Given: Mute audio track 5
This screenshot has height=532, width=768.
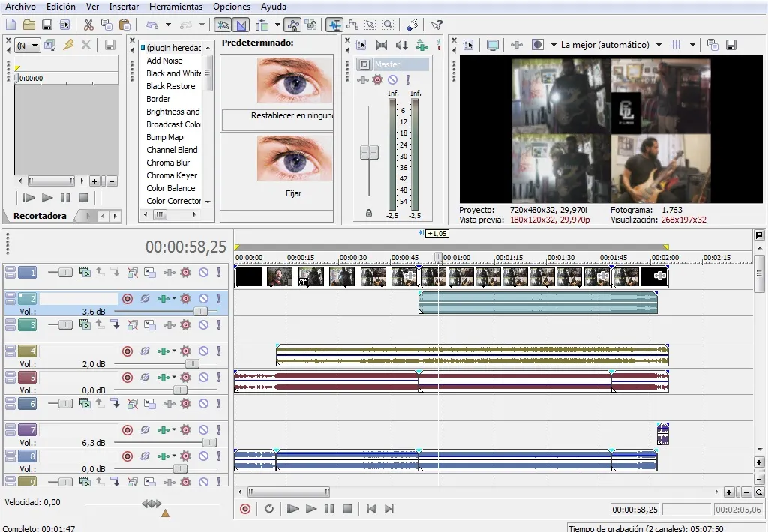Looking at the screenshot, I should click(203, 378).
